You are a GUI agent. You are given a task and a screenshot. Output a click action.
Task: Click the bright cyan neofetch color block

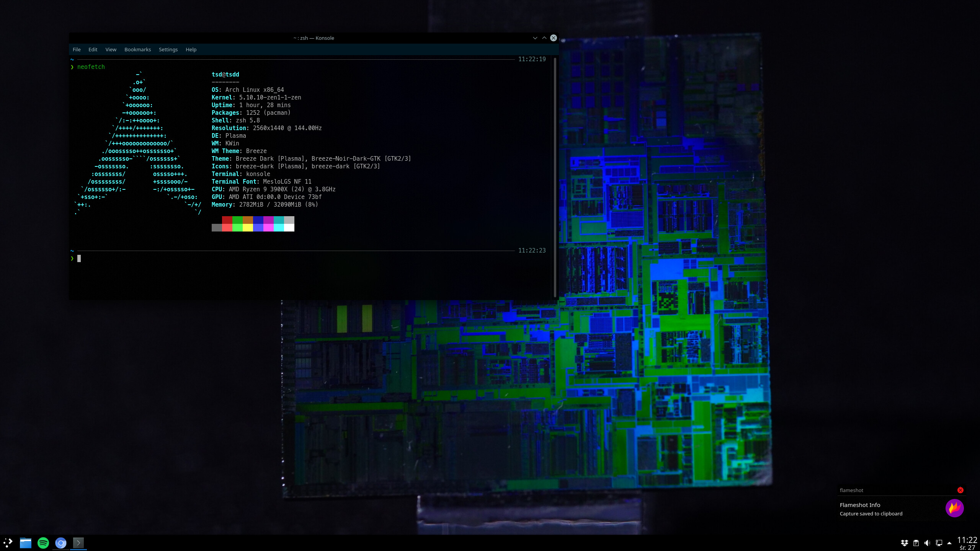pos(279,228)
